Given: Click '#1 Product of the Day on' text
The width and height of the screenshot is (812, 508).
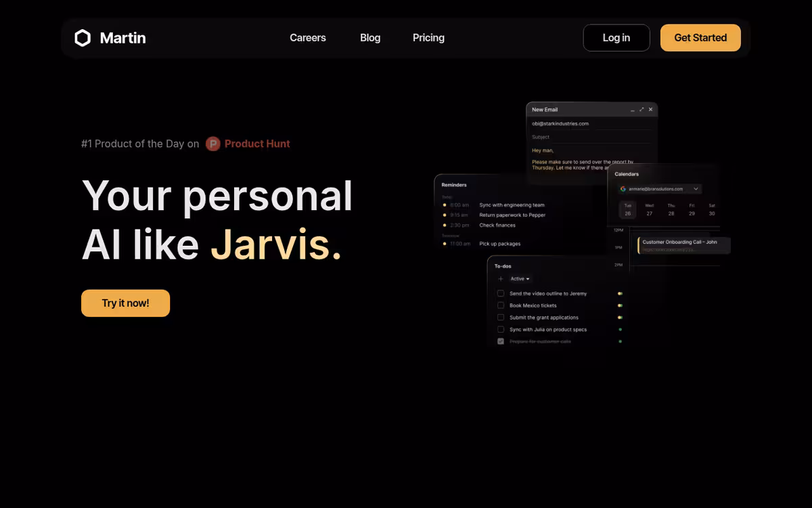Looking at the screenshot, I should (140, 144).
